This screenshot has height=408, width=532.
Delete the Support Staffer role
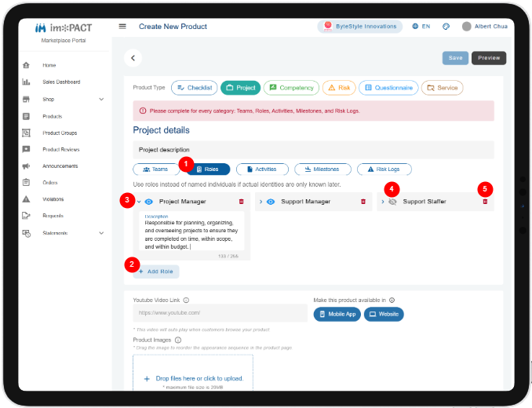pos(485,202)
